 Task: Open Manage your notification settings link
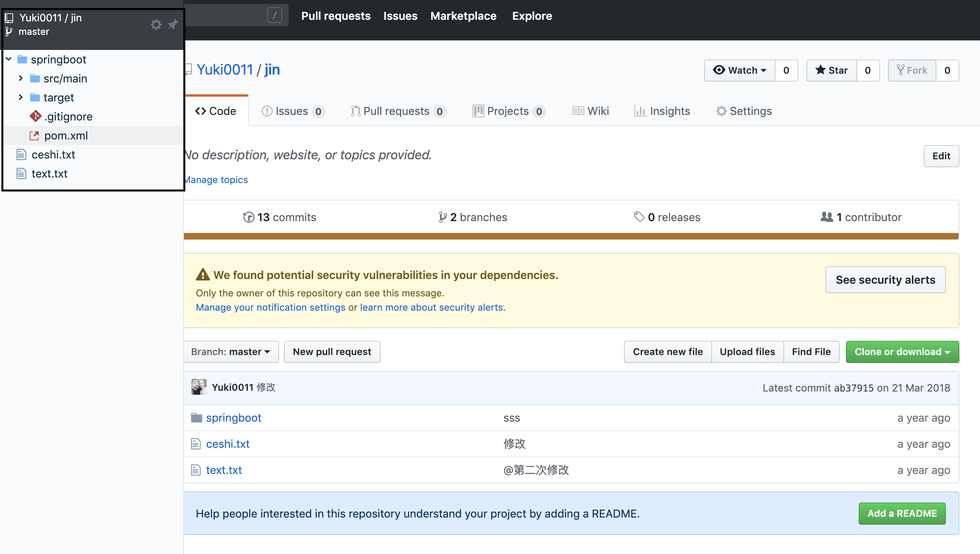(271, 308)
